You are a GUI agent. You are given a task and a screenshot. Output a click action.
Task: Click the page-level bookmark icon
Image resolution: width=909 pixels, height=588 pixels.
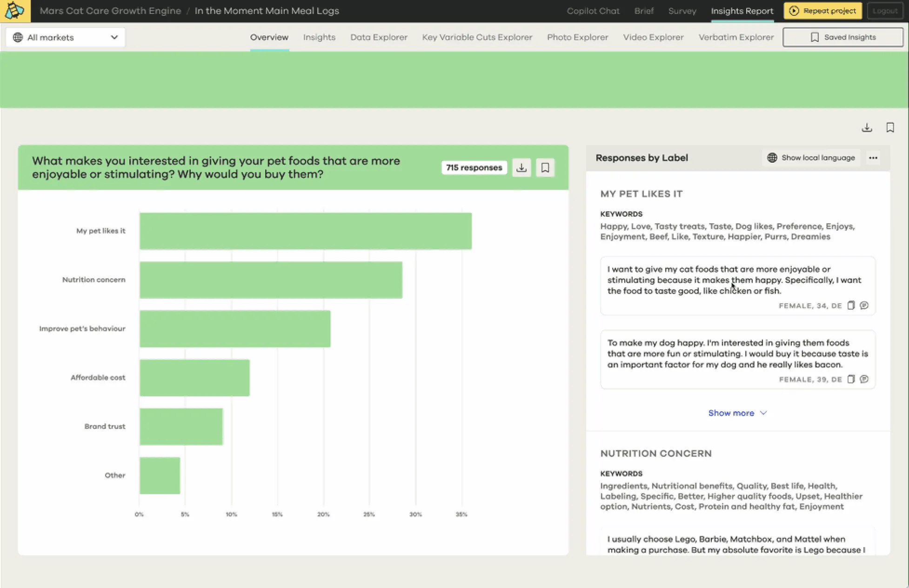[890, 127]
